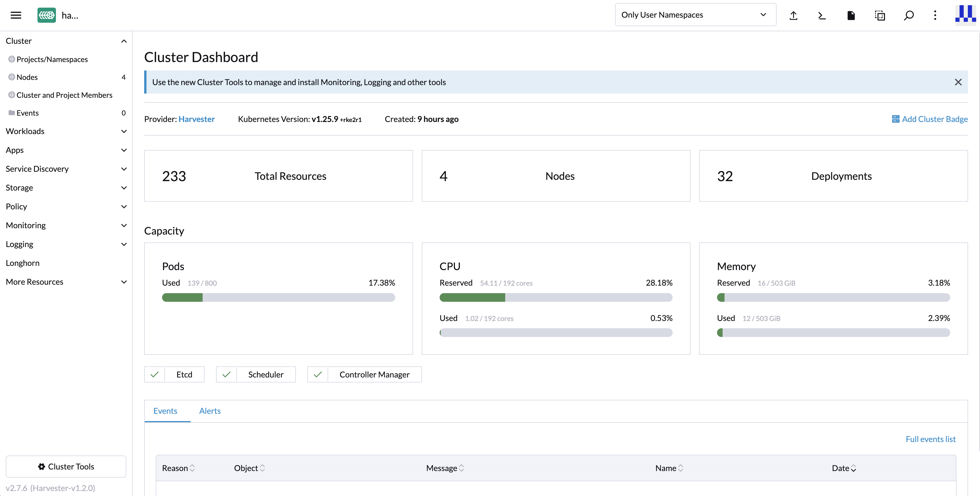Click the hamburger menu icon

click(16, 15)
